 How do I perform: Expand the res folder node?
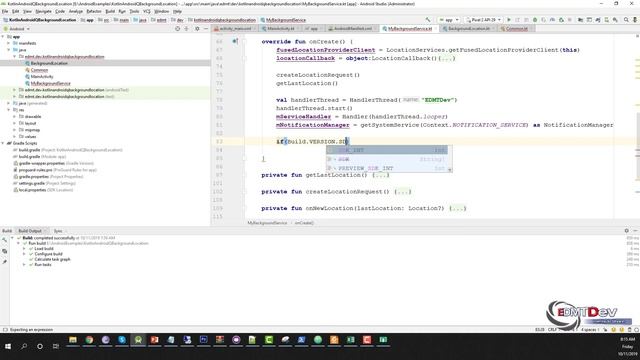(9, 110)
